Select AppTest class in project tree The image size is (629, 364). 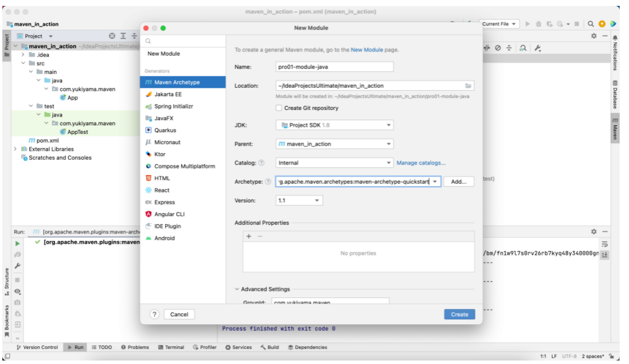77,132
